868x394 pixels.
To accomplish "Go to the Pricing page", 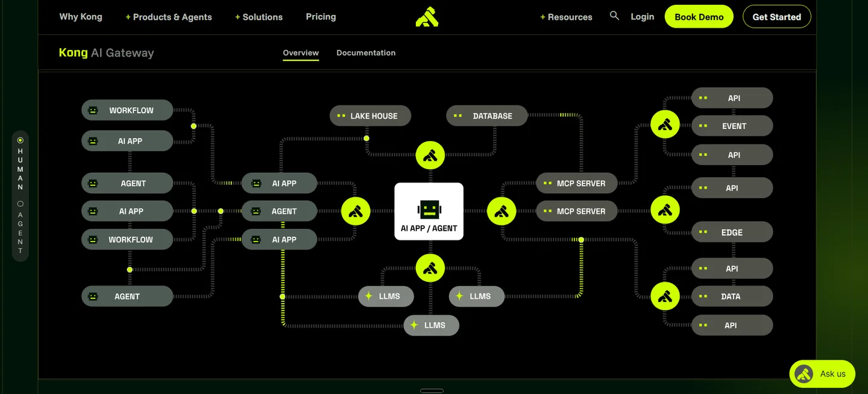I will tap(321, 17).
